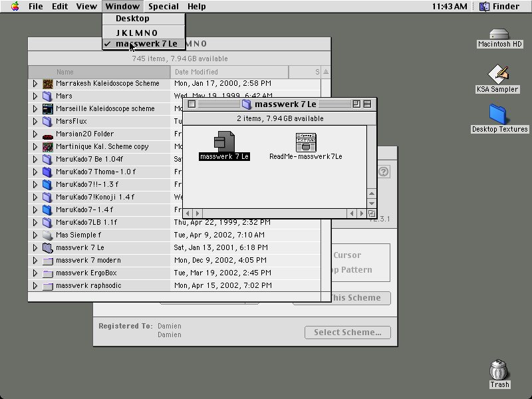
Task: Click the Marseille Kaleidoscope scheme icon
Action: click(x=48, y=109)
